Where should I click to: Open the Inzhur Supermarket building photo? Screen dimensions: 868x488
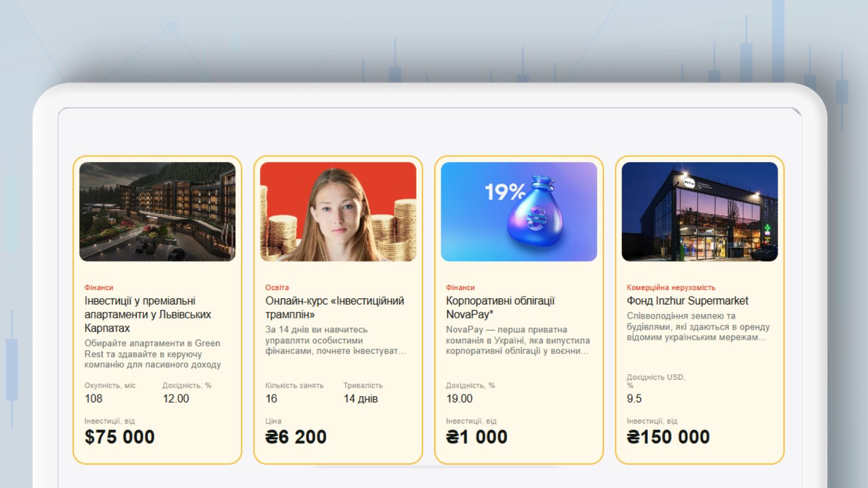click(x=699, y=211)
